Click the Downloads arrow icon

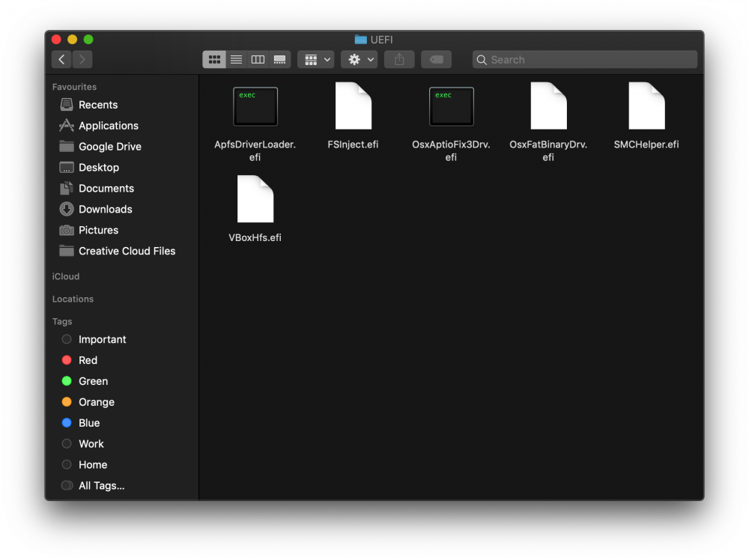(67, 209)
